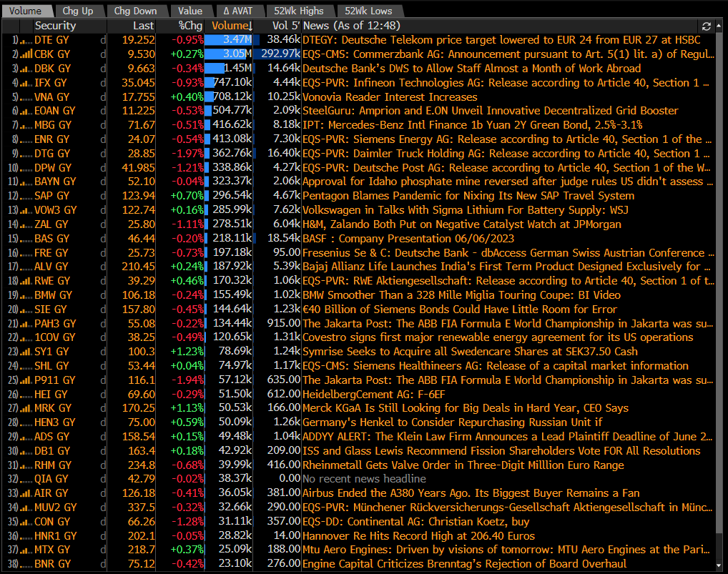Sort by the %Chg column header
Image resolution: width=728 pixels, height=574 pixels.
click(190, 26)
